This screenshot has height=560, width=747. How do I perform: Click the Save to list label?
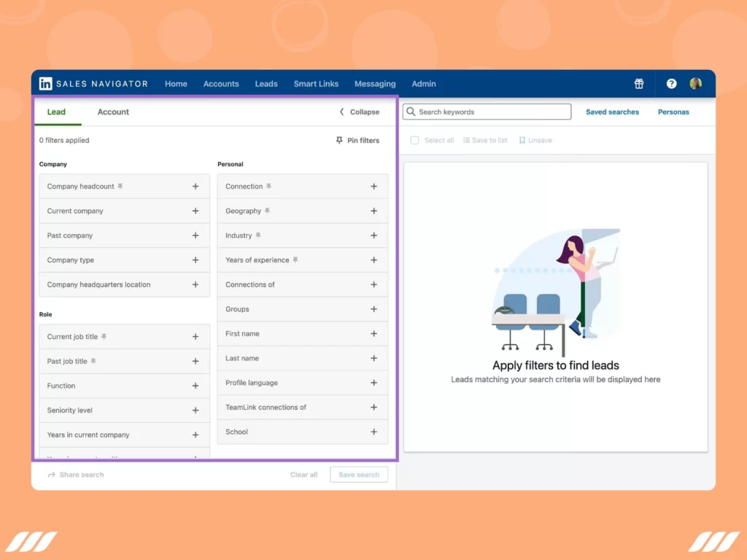pos(489,141)
